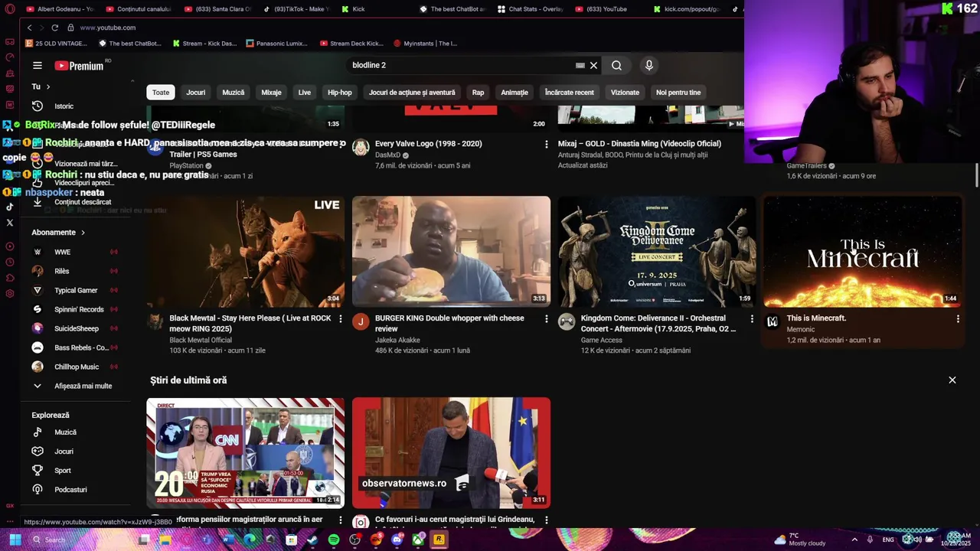The image size is (980, 551).
Task: Open Podcasturi under Explorează
Action: [75, 490]
